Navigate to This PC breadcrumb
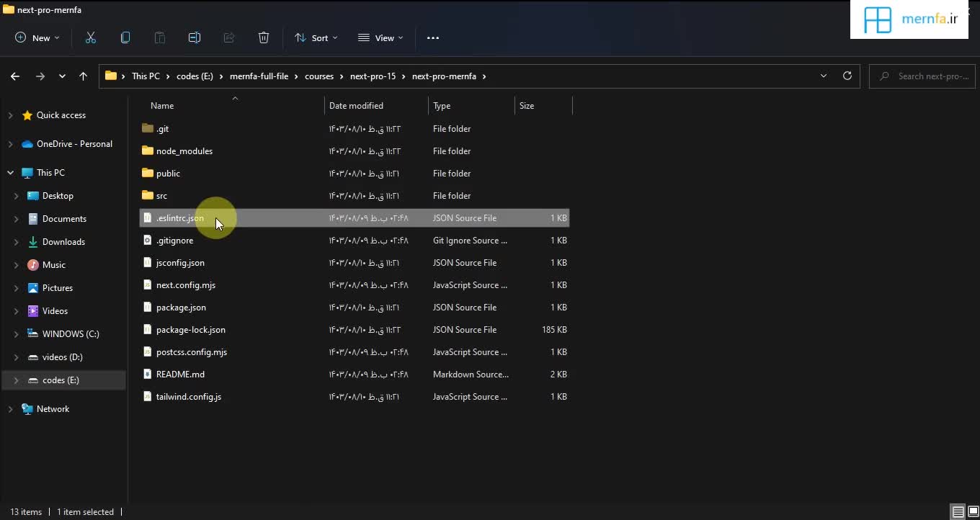The width and height of the screenshot is (980, 520). 146,76
